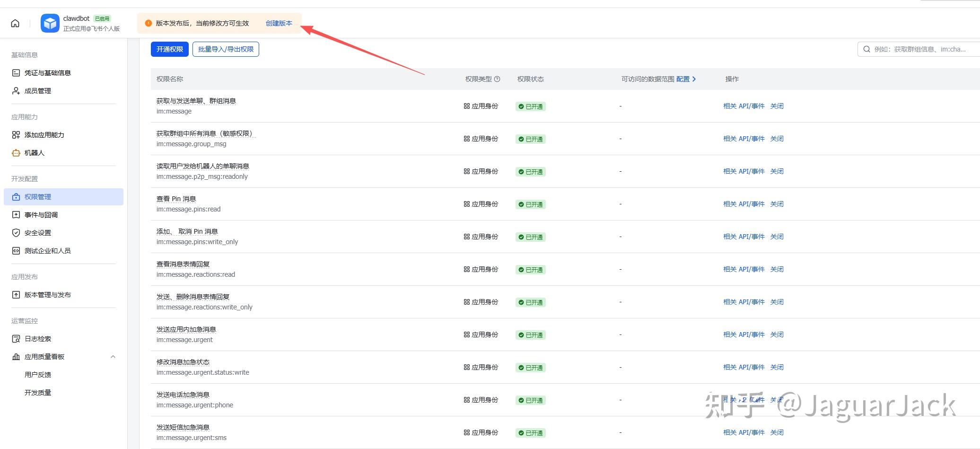The width and height of the screenshot is (980, 449).
Task: Click the 日志检索 search-log icon
Action: pos(16,339)
